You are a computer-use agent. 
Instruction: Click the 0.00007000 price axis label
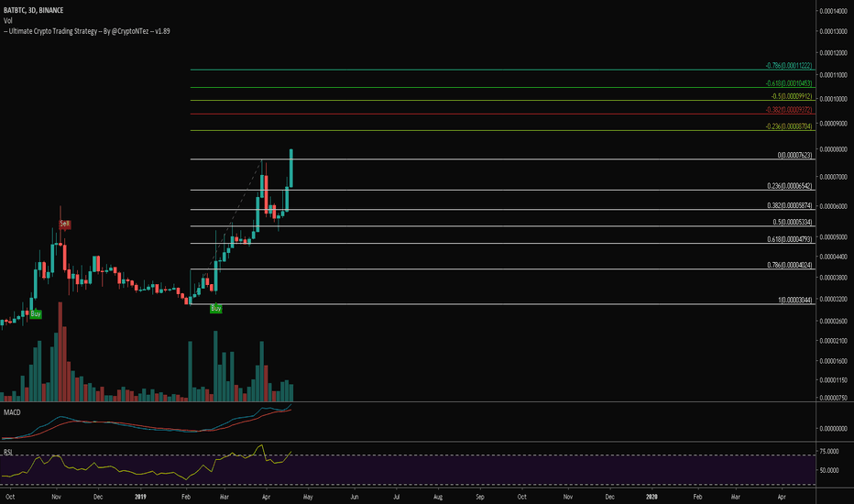pyautogui.click(x=833, y=177)
